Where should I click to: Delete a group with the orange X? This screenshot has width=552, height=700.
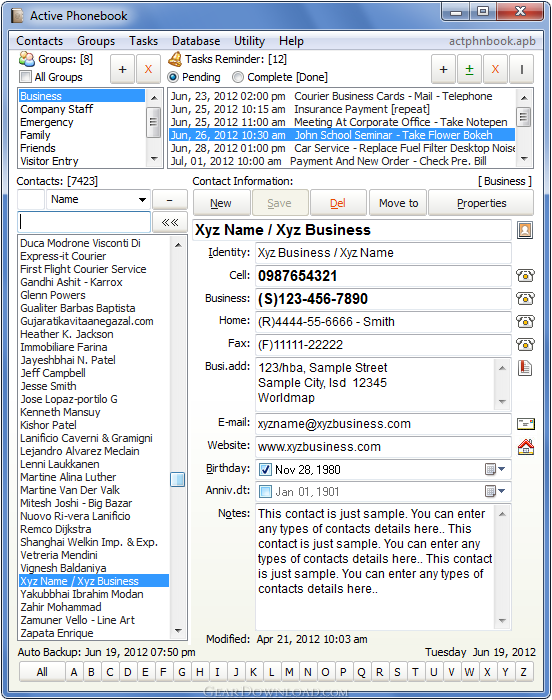click(x=148, y=70)
